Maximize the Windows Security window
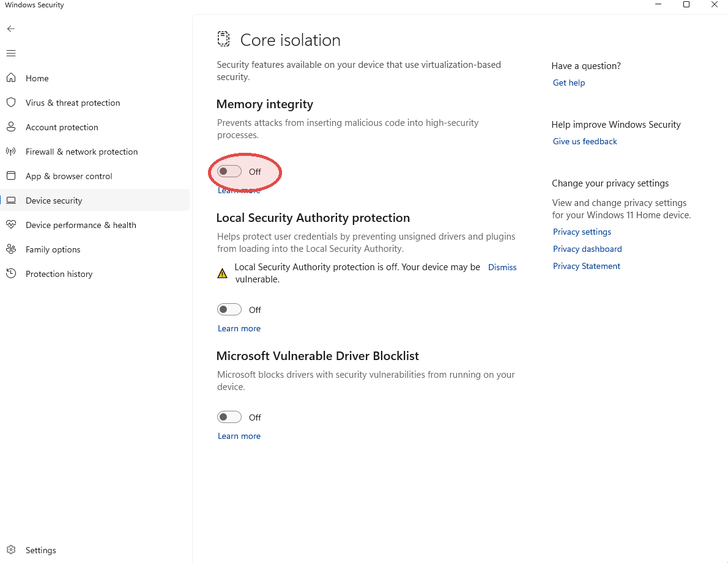This screenshot has height=563, width=728. [686, 5]
